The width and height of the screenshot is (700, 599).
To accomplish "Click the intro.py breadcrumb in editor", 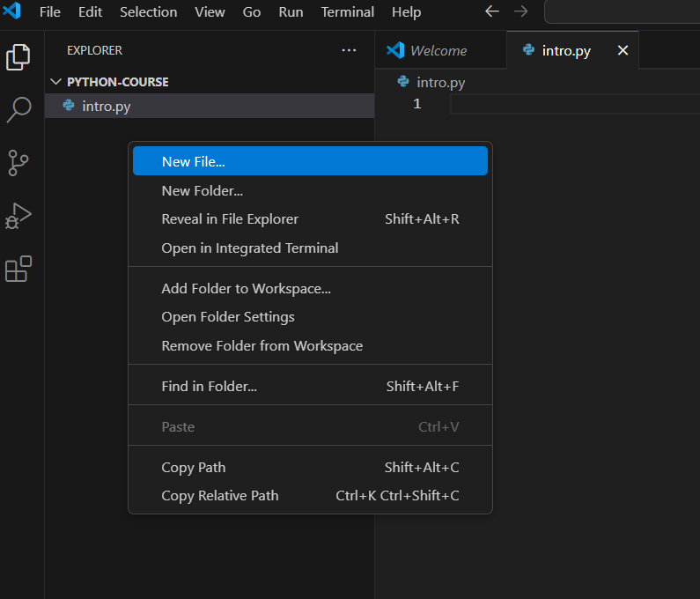I will pos(440,82).
